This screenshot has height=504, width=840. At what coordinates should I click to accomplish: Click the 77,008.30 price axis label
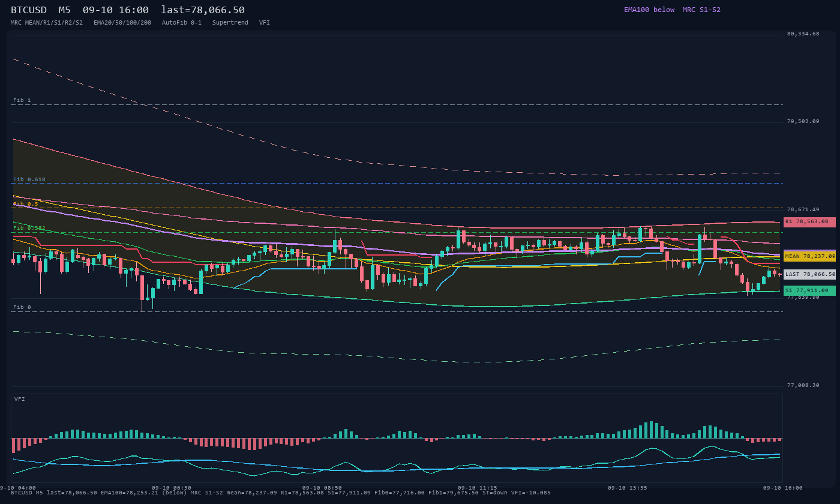coord(803,385)
